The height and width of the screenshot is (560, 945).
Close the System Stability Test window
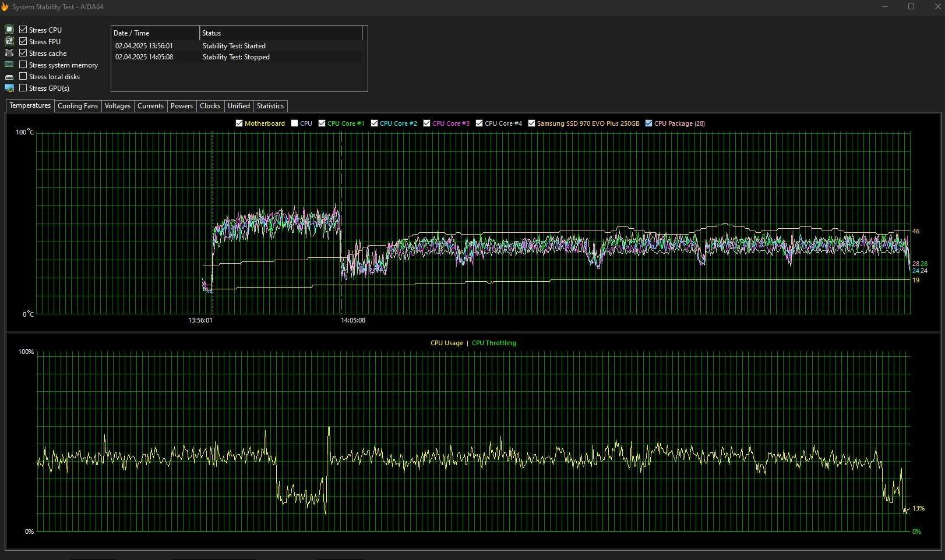[937, 7]
